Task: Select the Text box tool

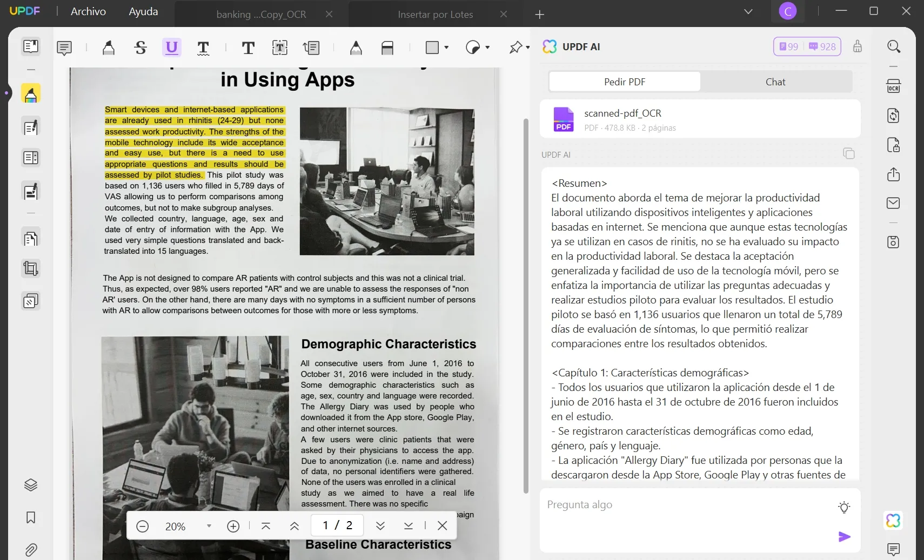Action: pyautogui.click(x=280, y=48)
